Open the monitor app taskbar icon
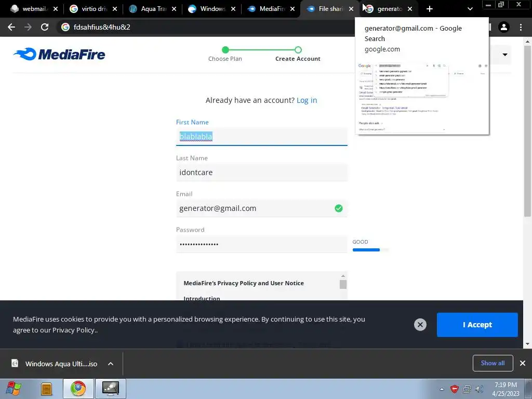 [x=111, y=389]
